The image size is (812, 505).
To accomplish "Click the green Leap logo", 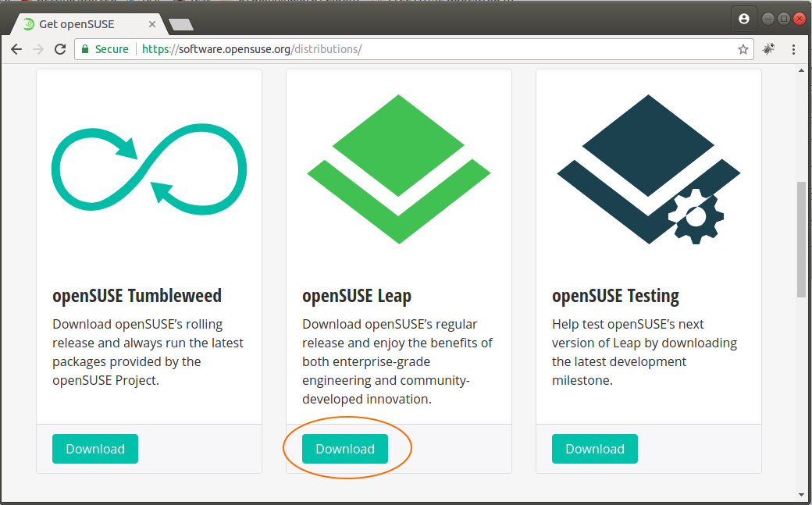I will (x=399, y=169).
